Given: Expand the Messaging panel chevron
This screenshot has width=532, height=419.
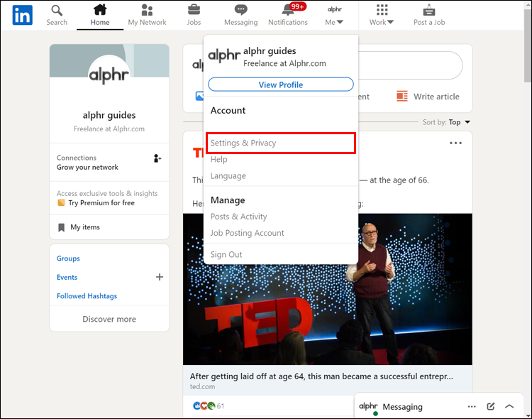Looking at the screenshot, I should click(509, 406).
